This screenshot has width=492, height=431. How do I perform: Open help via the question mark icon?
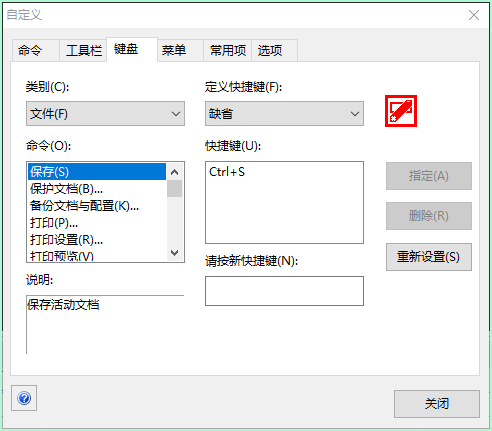[24, 398]
